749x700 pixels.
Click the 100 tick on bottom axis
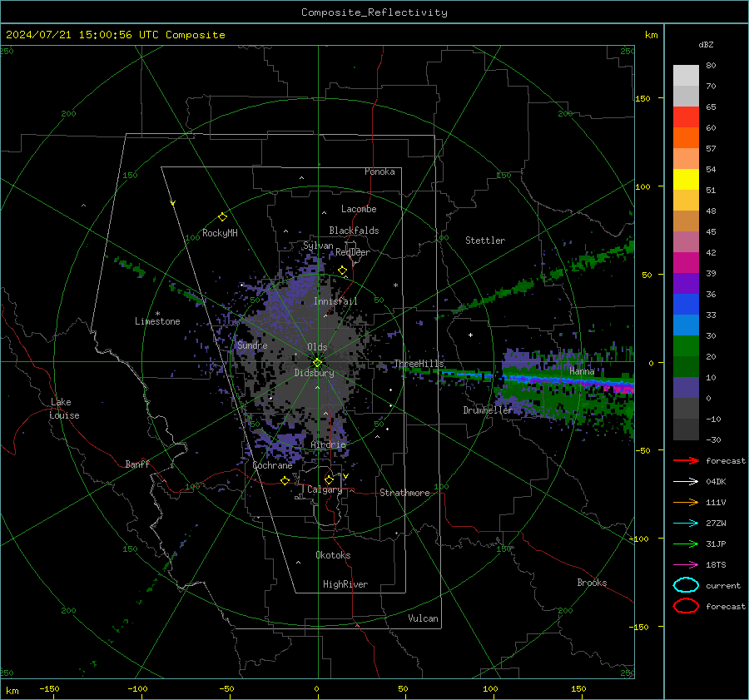(x=490, y=688)
